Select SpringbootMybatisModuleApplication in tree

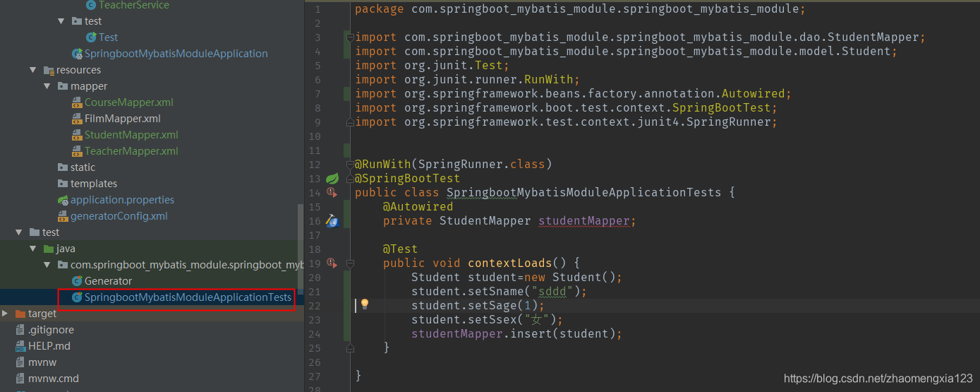coord(176,54)
